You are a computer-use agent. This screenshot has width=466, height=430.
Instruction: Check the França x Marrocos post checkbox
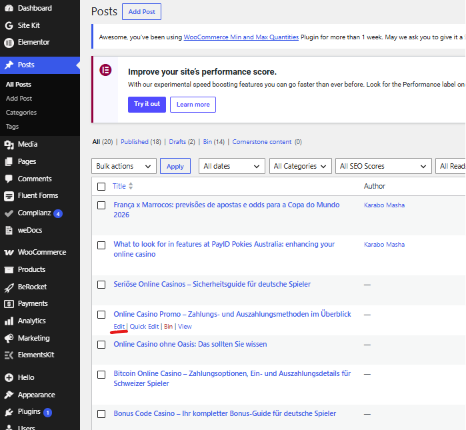pos(101,205)
